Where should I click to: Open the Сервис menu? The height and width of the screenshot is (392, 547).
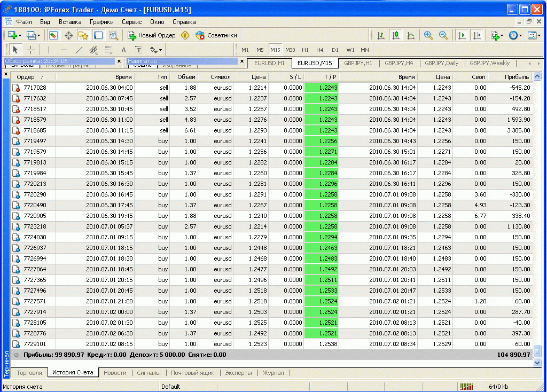(131, 22)
